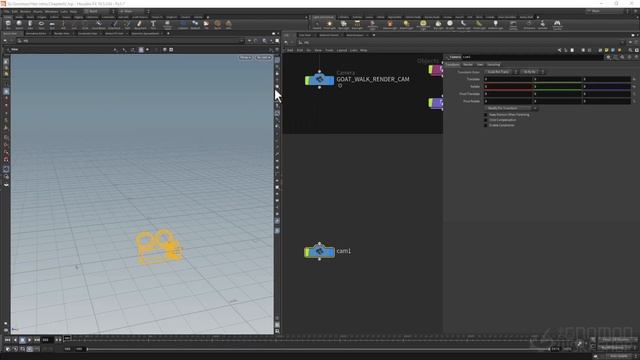The image size is (640, 360).
Task: Click the current frame number field
Action: pyautogui.click(x=47, y=340)
